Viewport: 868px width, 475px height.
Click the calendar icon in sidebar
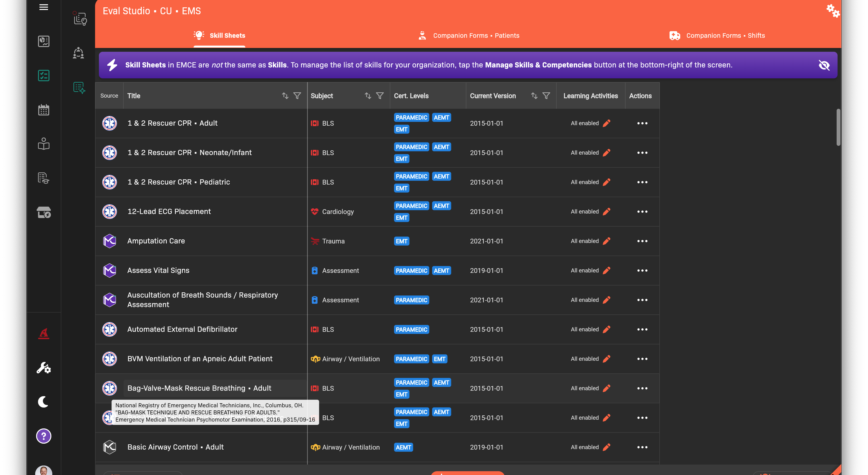coord(43,110)
